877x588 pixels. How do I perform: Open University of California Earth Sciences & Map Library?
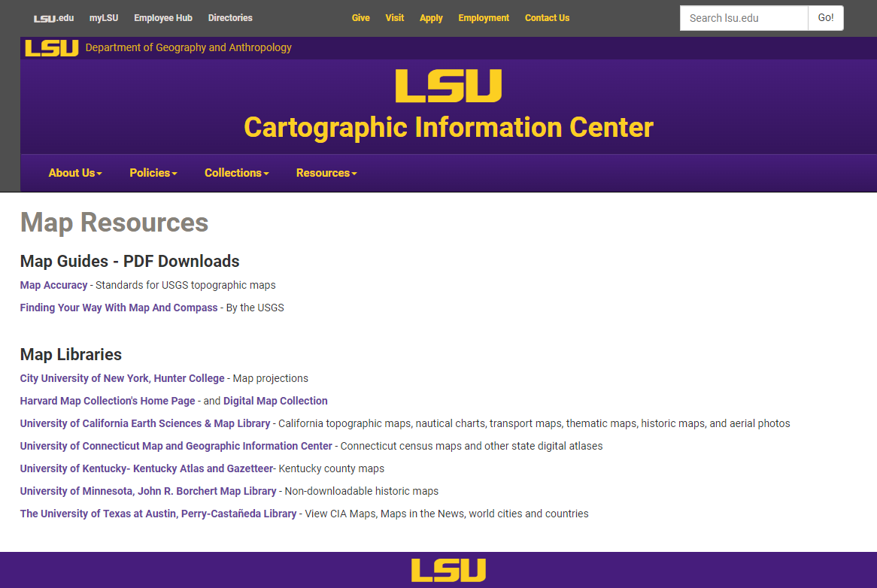point(145,423)
